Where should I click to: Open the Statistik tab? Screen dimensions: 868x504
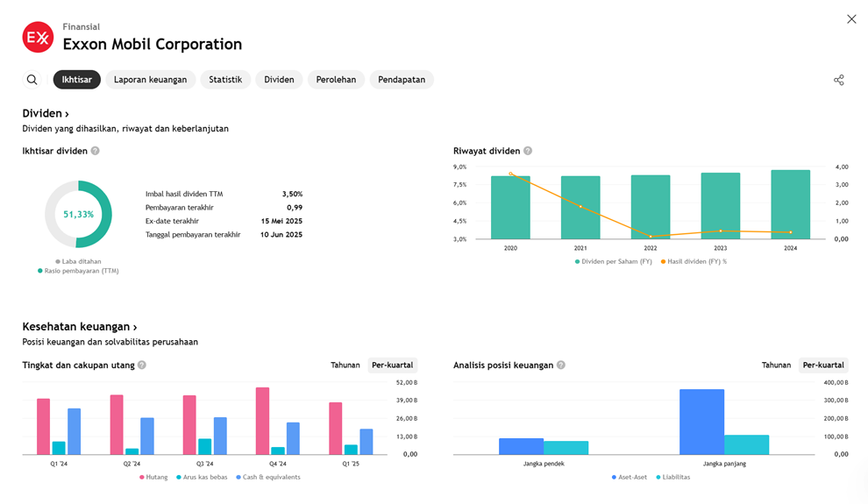(x=225, y=80)
